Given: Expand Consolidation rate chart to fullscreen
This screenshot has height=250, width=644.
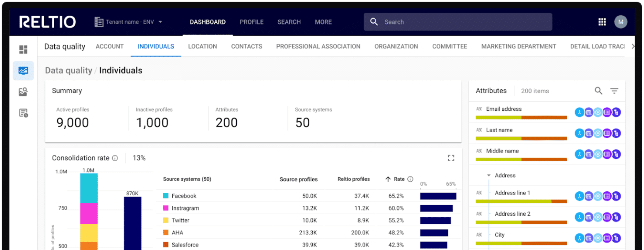Looking at the screenshot, I should (451, 158).
